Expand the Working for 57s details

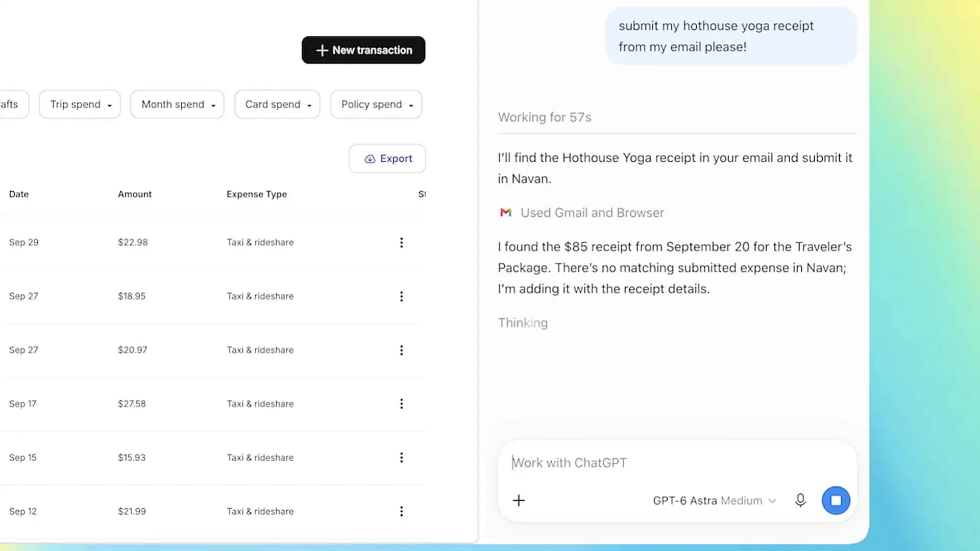[x=545, y=117]
